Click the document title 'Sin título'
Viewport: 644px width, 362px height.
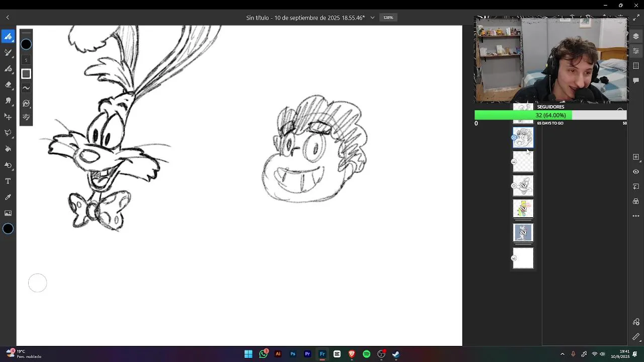[257, 18]
